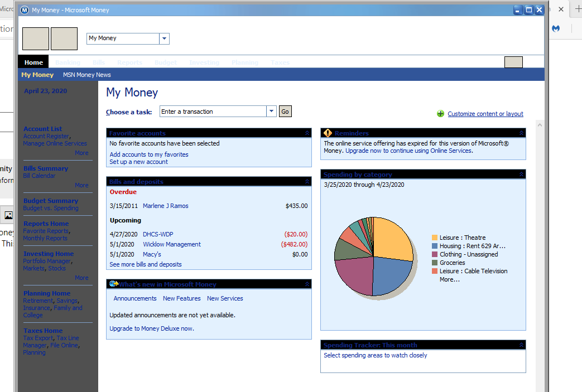Click the Microsoft Money title bar logo
This screenshot has width=582, height=392.
click(x=25, y=10)
